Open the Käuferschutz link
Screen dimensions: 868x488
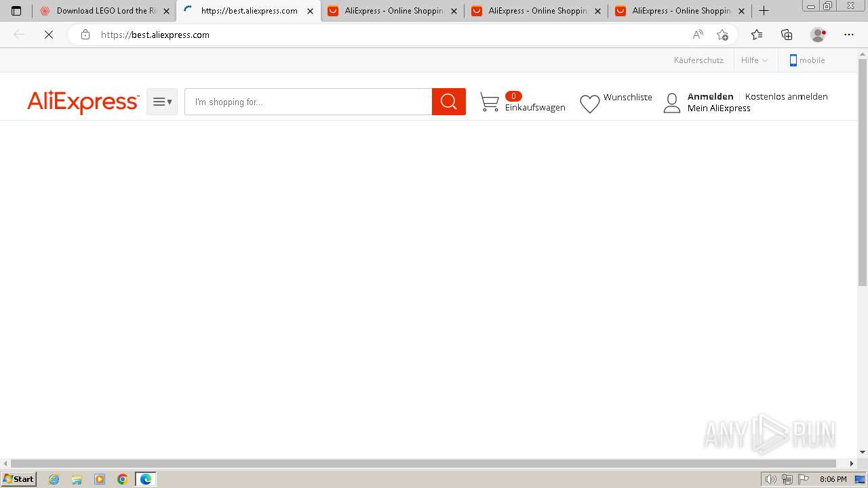(698, 60)
